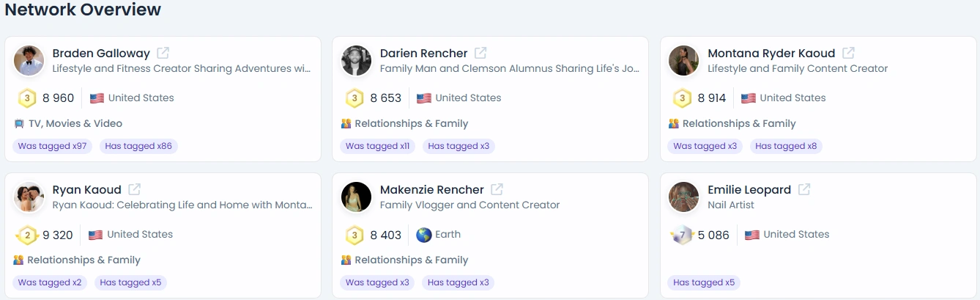Image resolution: width=980 pixels, height=300 pixels.
Task: Click Emilie Leopard's level 7 badge
Action: pos(682,235)
